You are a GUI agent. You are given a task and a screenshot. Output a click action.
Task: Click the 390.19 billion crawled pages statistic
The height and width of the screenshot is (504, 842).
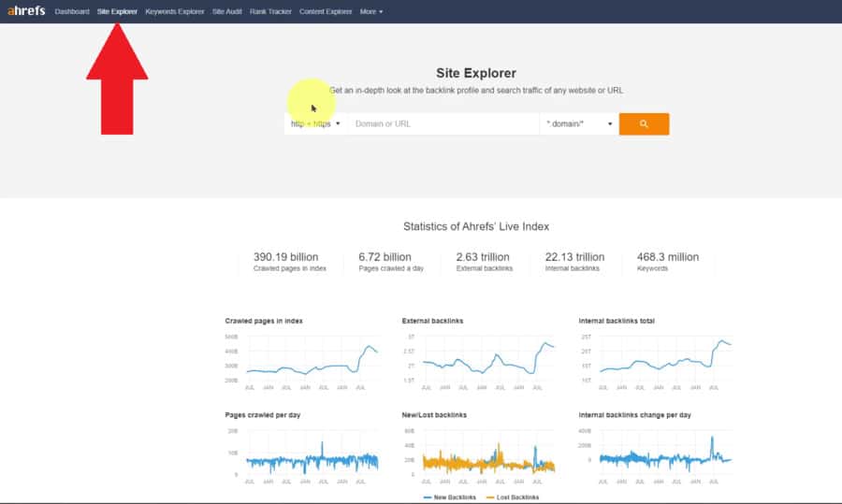coord(289,262)
